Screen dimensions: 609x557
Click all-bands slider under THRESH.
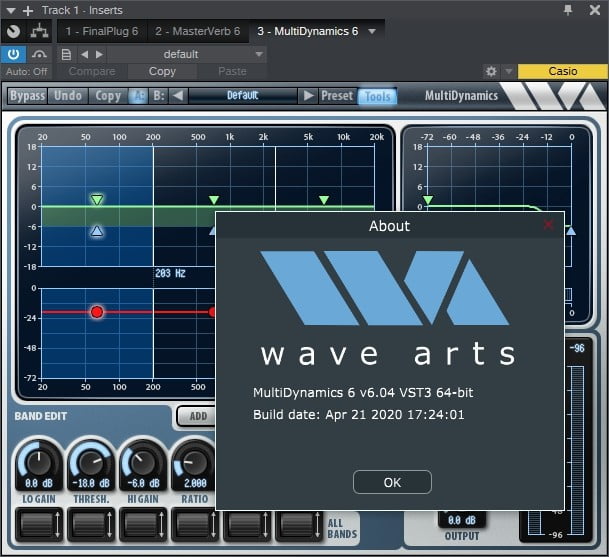point(91,525)
